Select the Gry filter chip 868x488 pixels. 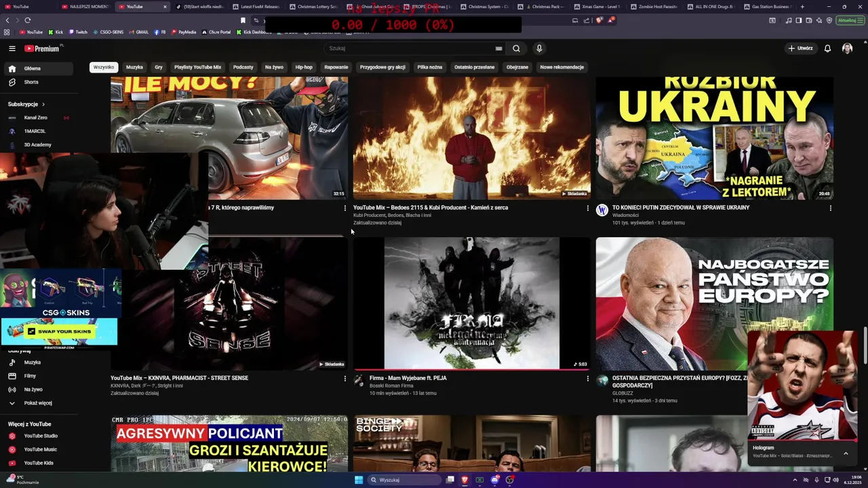click(159, 67)
